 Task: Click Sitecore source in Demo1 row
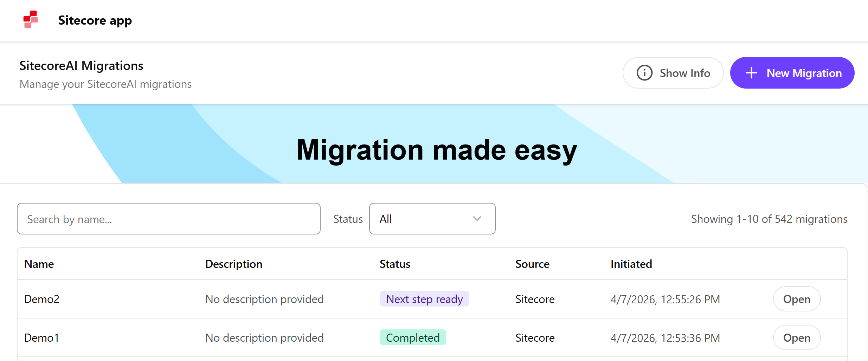pos(535,338)
